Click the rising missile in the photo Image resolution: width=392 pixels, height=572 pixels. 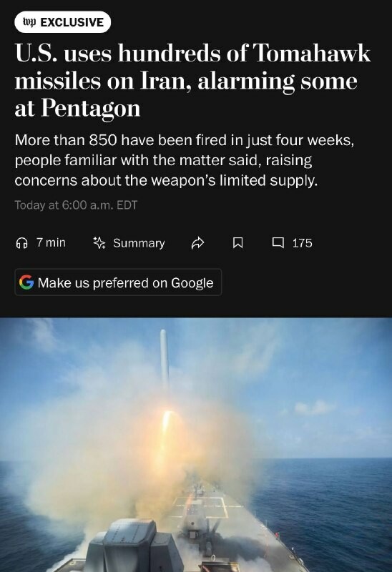[165, 360]
